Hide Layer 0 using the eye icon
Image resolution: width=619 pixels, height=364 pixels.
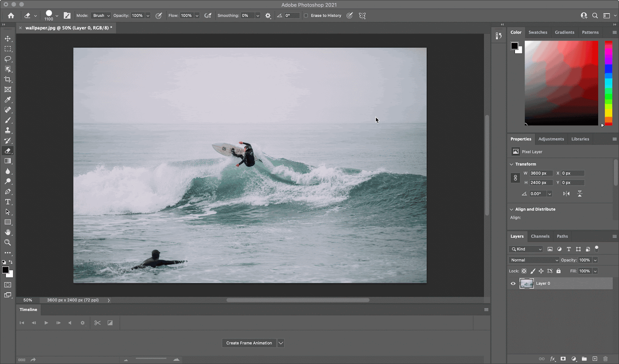point(513,284)
